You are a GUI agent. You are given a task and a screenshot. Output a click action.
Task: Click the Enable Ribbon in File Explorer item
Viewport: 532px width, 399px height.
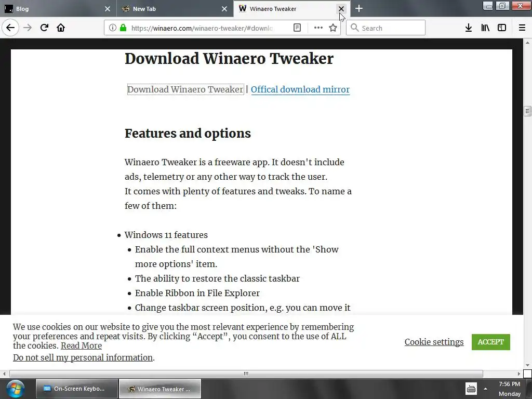click(197, 293)
